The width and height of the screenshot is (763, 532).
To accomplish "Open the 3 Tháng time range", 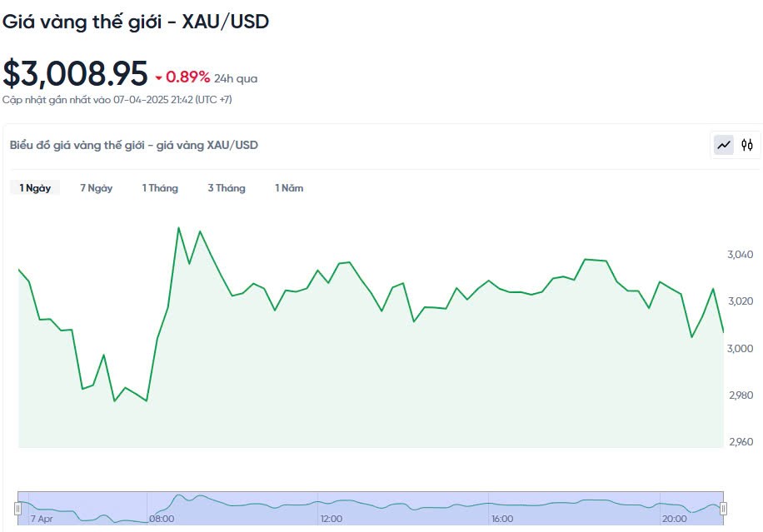I will (227, 188).
